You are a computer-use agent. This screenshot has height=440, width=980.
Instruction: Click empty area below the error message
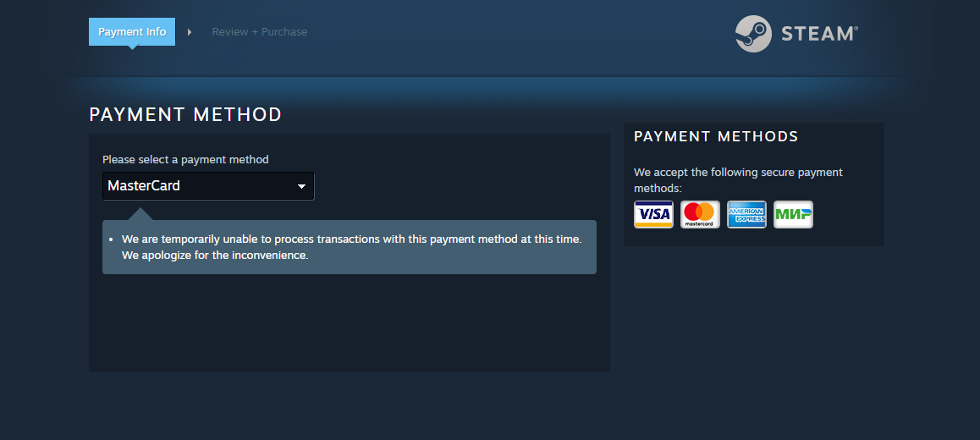click(350, 322)
